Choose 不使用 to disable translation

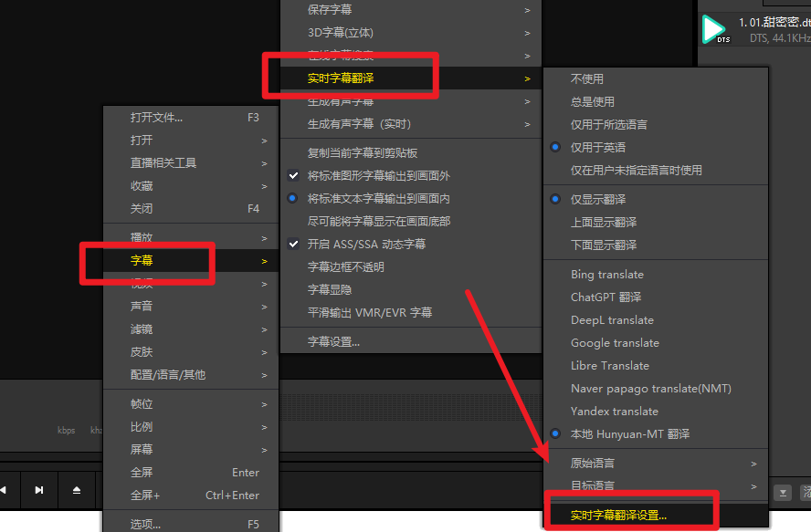(656, 79)
